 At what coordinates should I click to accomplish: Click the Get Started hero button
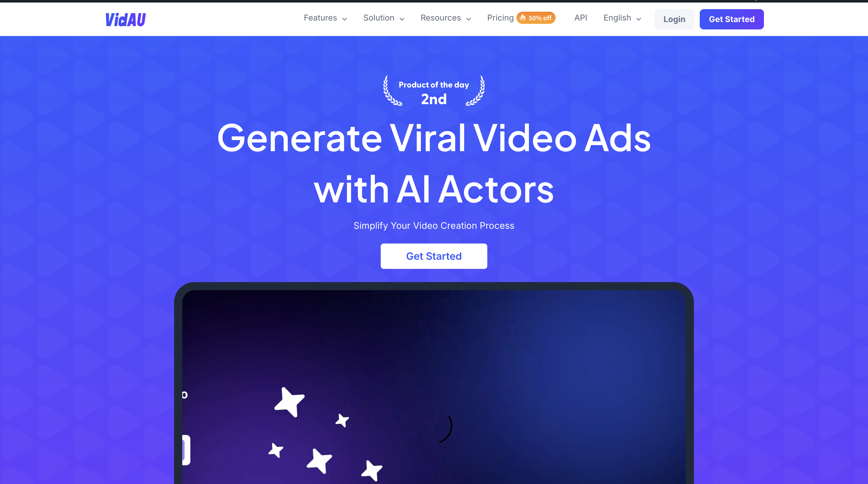434,256
